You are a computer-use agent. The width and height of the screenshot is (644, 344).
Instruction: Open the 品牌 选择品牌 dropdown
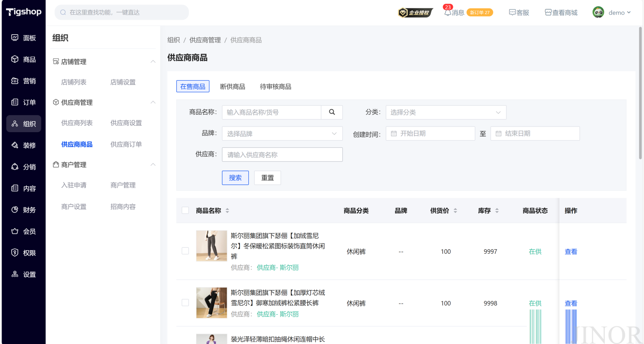(282, 134)
